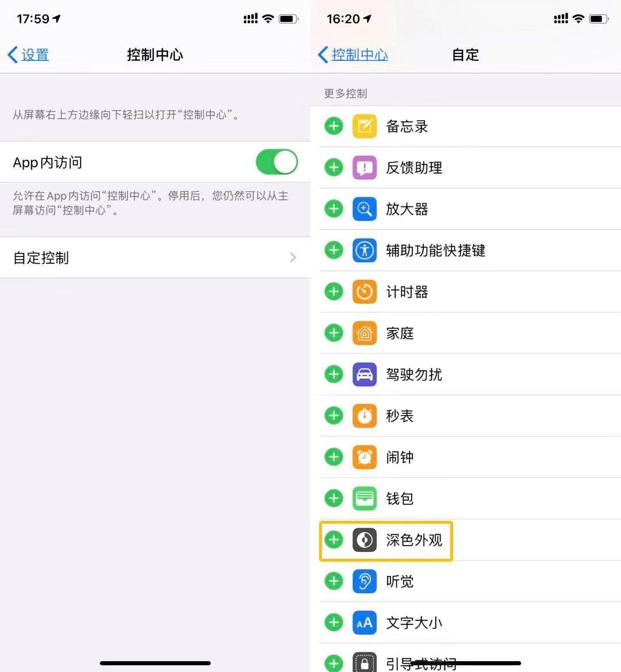Screen dimensions: 621x672
Task: Go back to 设置 using back chevron
Action: (x=13, y=55)
